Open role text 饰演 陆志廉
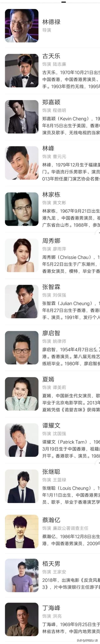 54,64
